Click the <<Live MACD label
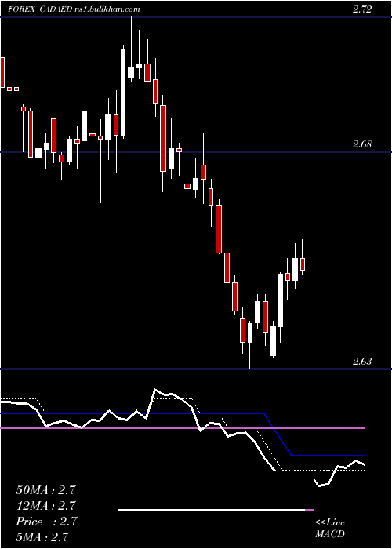The width and height of the screenshot is (392, 549). pyautogui.click(x=330, y=528)
